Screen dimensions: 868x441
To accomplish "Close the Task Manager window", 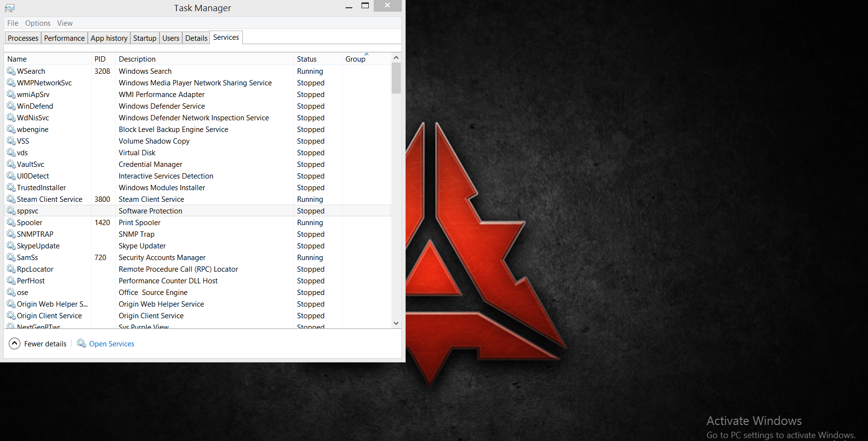I will (387, 5).
